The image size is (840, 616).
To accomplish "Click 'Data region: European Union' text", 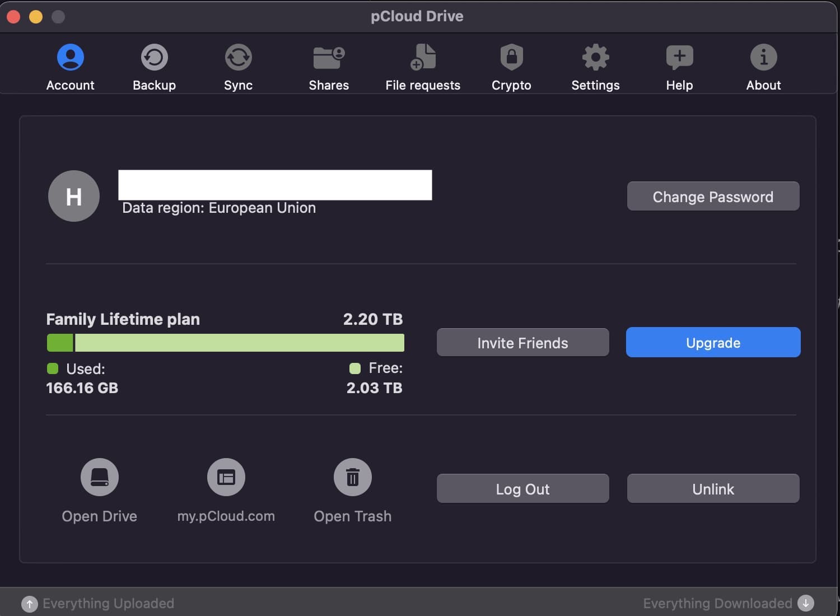I will pyautogui.click(x=219, y=208).
